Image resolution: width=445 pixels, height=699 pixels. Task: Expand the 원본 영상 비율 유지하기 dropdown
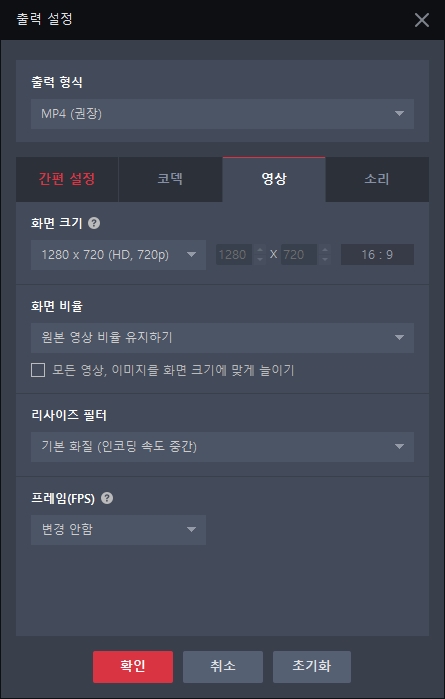[222, 337]
